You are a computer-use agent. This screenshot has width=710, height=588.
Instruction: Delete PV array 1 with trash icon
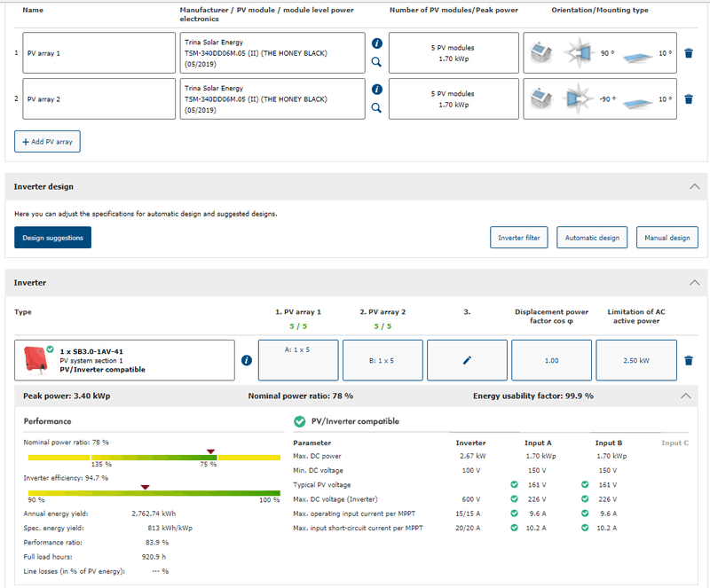pos(689,53)
